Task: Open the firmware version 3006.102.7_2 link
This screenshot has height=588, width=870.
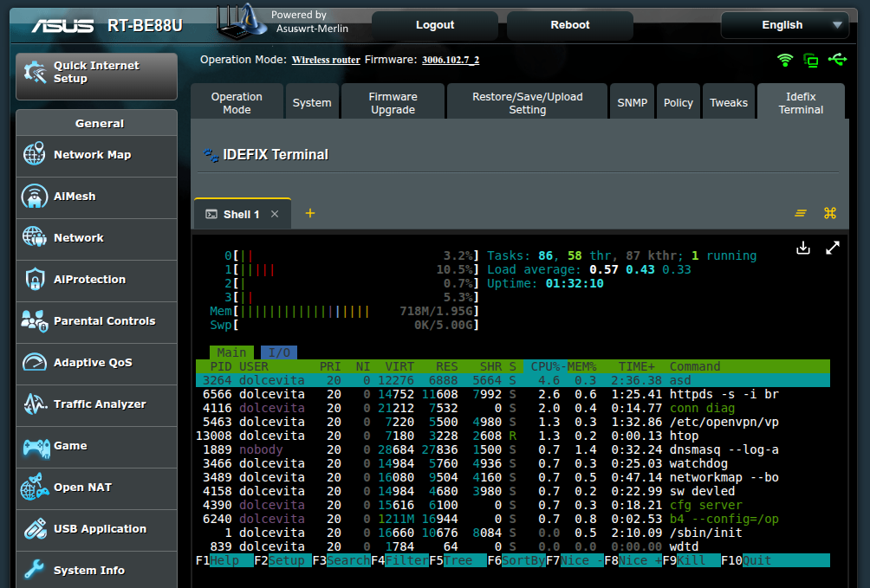Action: click(450, 61)
